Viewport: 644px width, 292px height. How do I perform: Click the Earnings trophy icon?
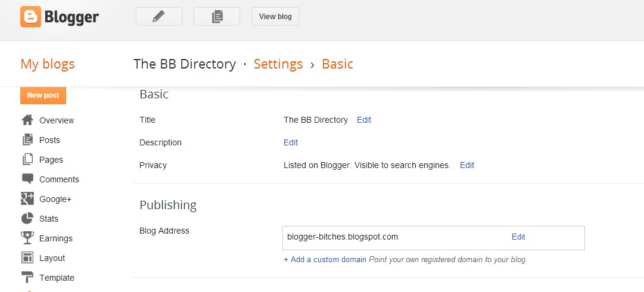tap(27, 238)
